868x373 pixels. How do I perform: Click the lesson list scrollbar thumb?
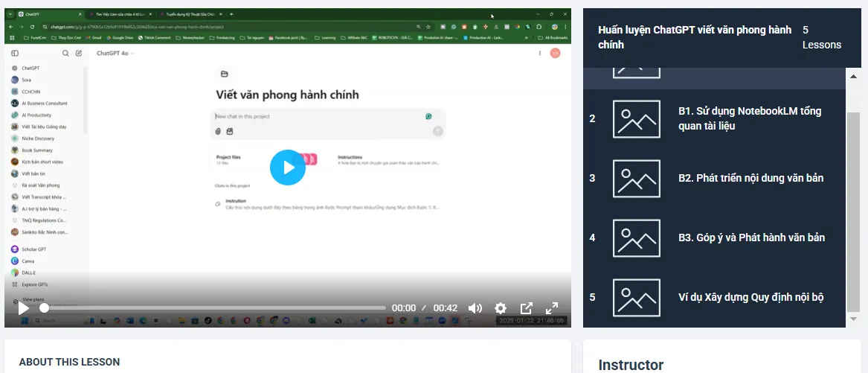[x=853, y=211]
